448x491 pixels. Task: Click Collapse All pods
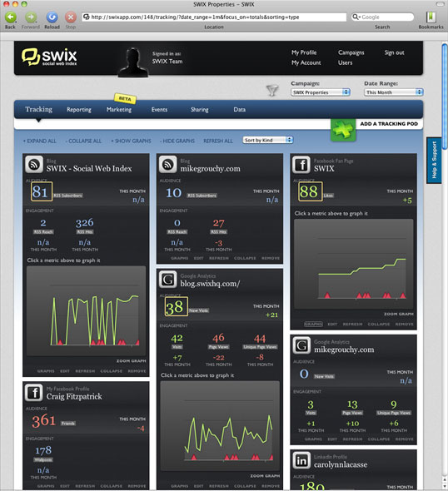tap(83, 141)
